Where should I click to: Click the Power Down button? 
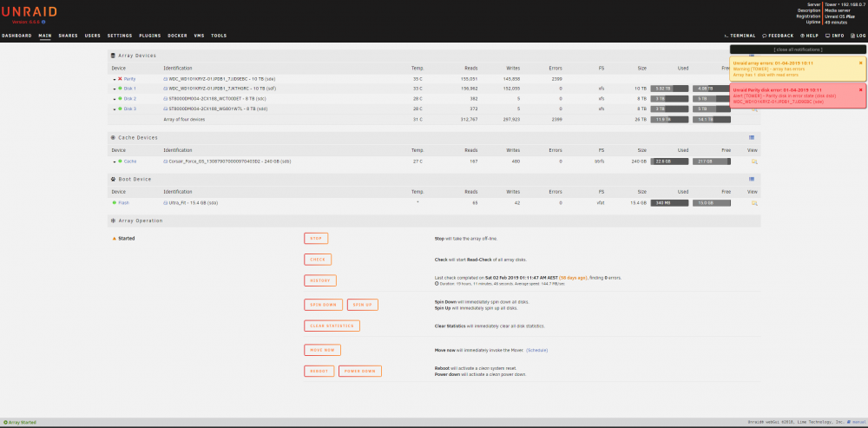tap(360, 371)
